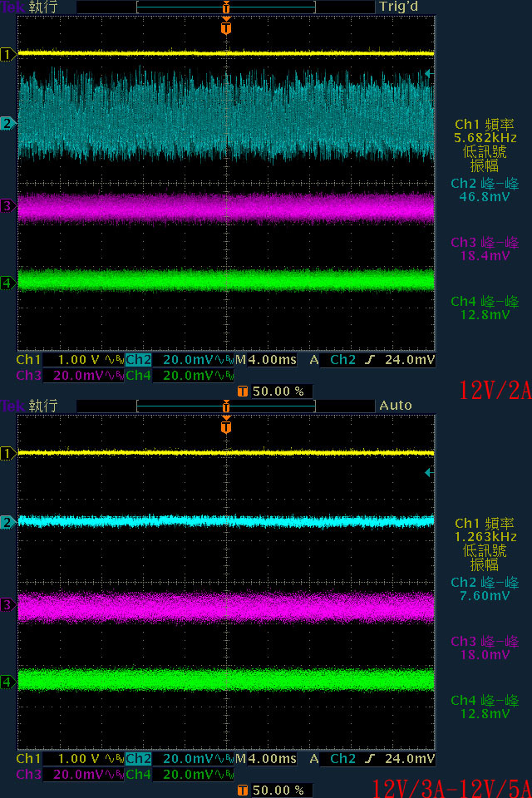Click Ch4 12.8mV reading in the Trig'd capture

[485, 315]
